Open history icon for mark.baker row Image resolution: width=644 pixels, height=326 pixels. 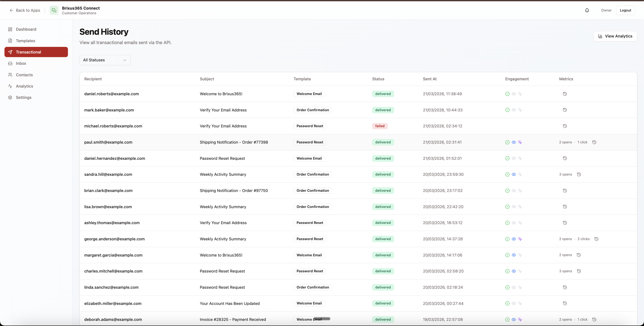[565, 110]
